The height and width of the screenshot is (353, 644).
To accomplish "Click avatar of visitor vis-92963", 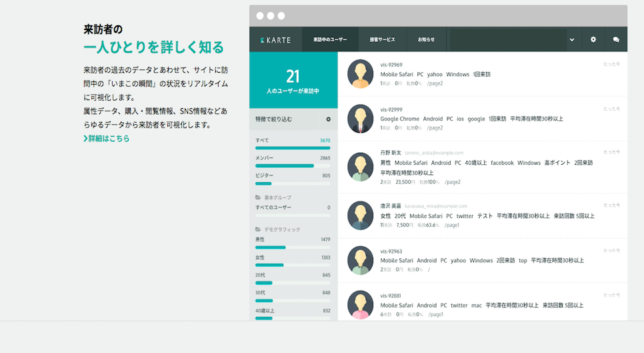I will tap(360, 260).
